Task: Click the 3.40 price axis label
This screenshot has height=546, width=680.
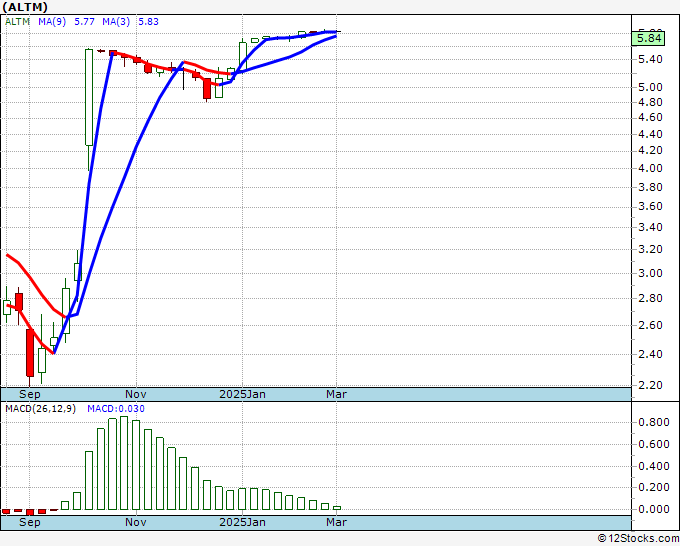Action: click(650, 227)
